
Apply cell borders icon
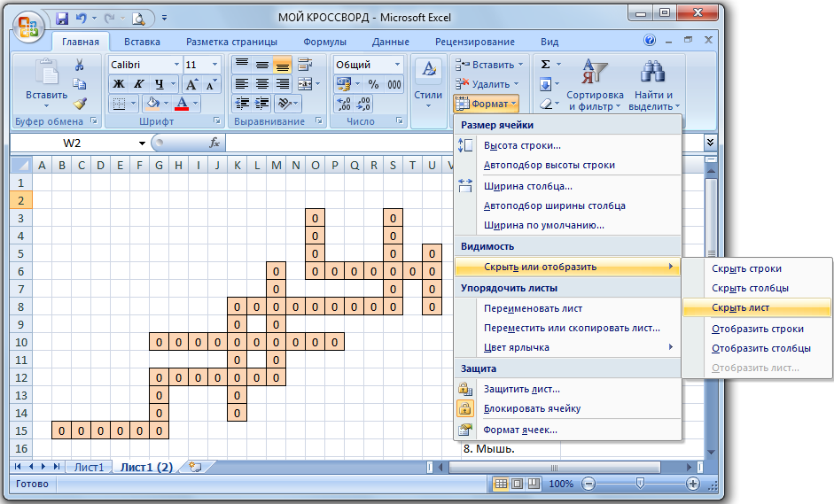(x=119, y=103)
